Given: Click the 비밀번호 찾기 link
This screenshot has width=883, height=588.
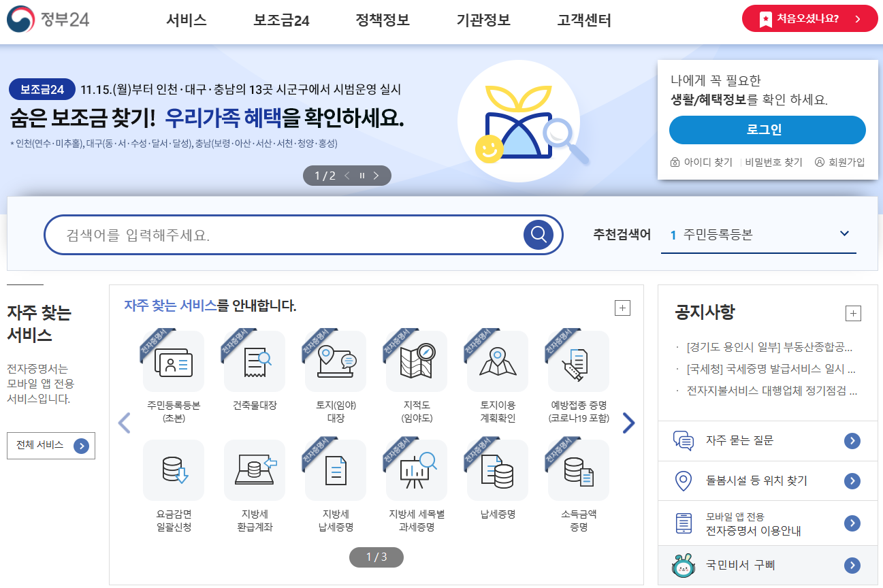Looking at the screenshot, I should point(774,162).
